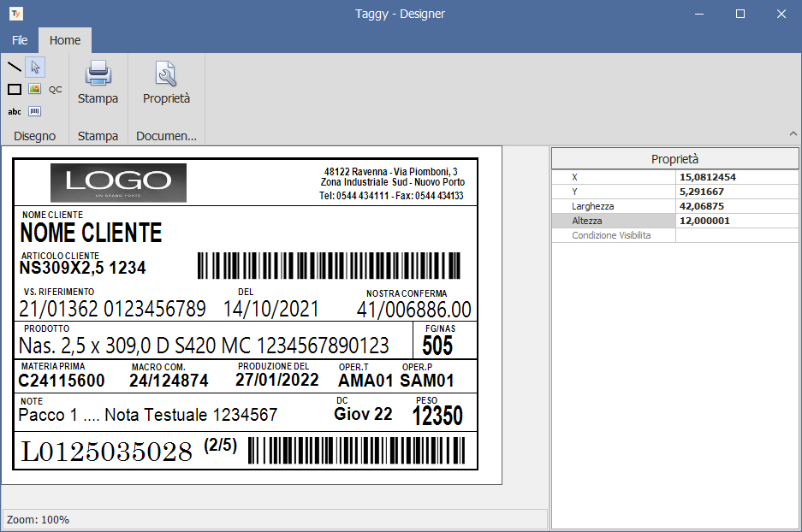Select the barcode tool

[35, 111]
